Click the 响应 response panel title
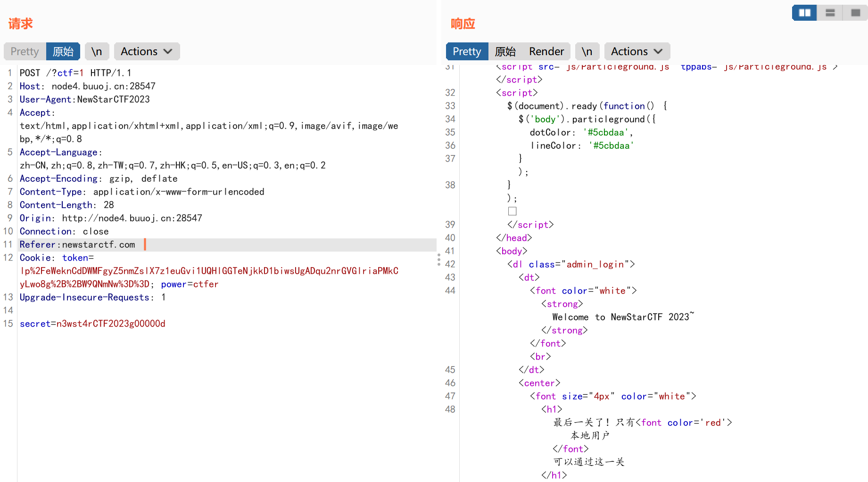The image size is (868, 482). [463, 24]
